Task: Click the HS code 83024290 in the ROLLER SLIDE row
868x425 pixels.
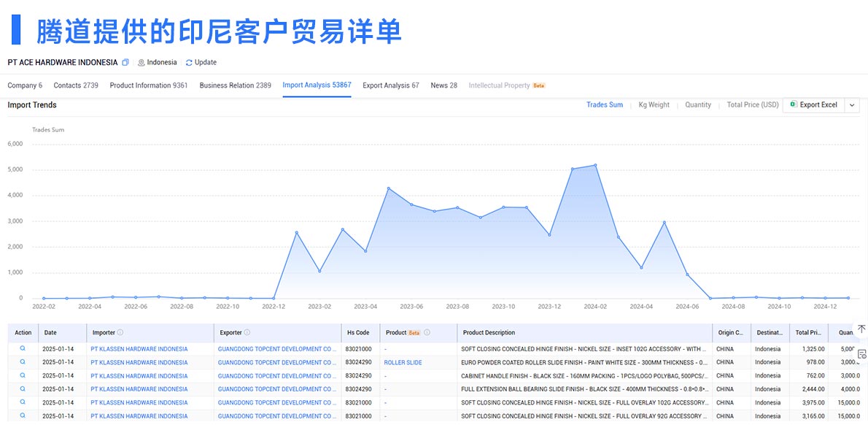Action: click(x=358, y=362)
